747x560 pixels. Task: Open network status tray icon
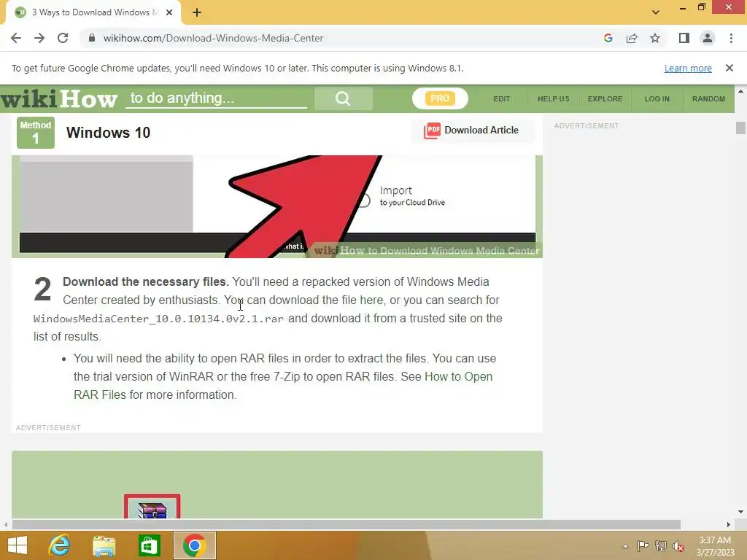[x=660, y=545]
